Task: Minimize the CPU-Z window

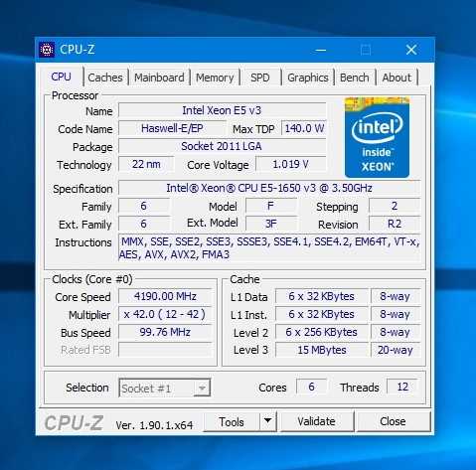Action: pos(320,51)
